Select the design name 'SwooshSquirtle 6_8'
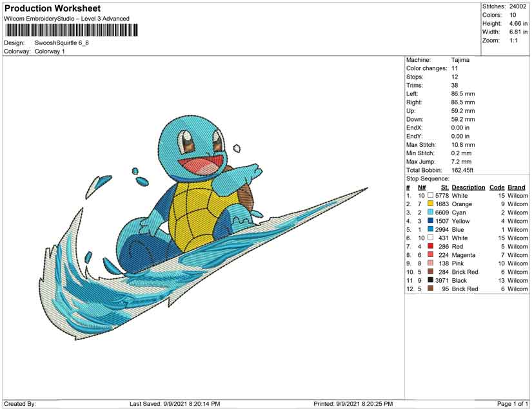The image size is (532, 409). (x=62, y=43)
